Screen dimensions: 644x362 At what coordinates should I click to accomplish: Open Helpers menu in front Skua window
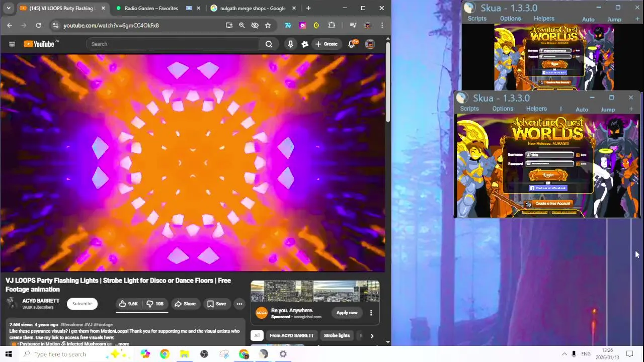click(x=536, y=109)
